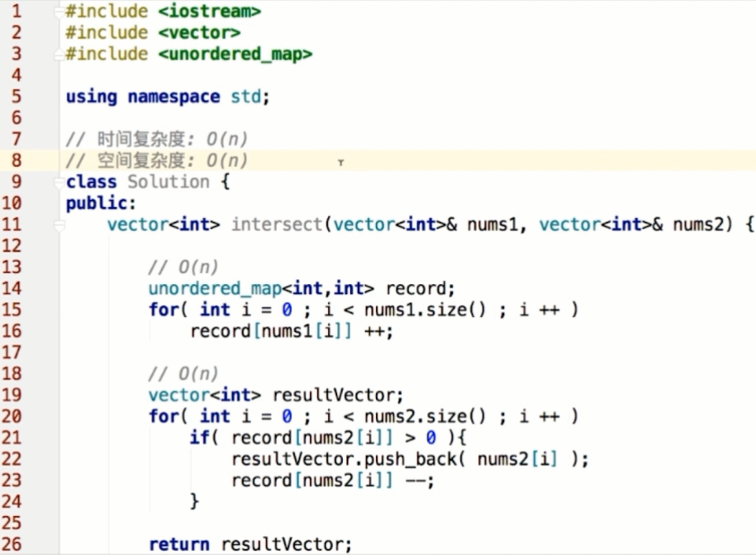Image resolution: width=756 pixels, height=555 pixels.
Task: Click the "namespace" keyword on line 5
Action: click(174, 97)
